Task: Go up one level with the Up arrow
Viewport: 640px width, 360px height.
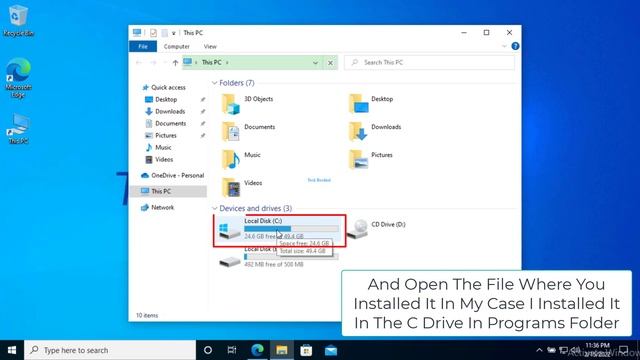Action: pos(176,62)
